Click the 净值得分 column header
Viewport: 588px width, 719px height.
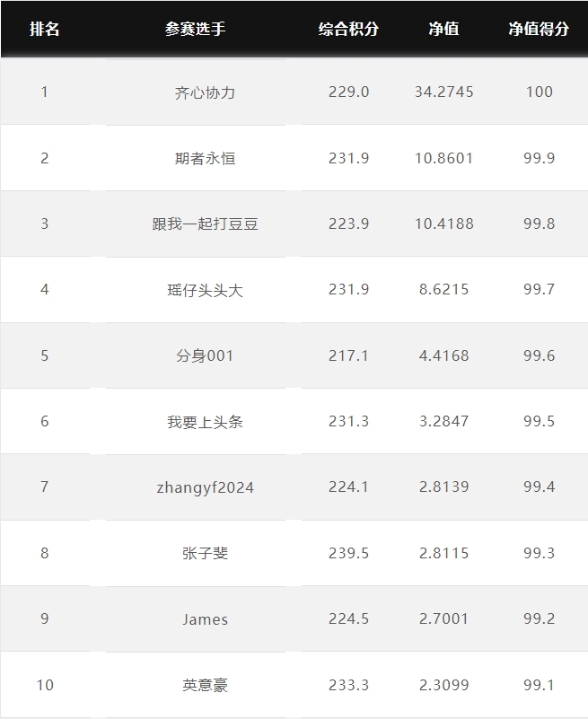click(539, 29)
